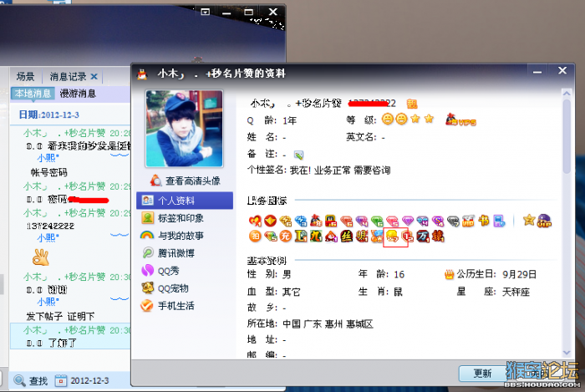Click the 丝 badge icon
This screenshot has height=392, width=585.
346,236
